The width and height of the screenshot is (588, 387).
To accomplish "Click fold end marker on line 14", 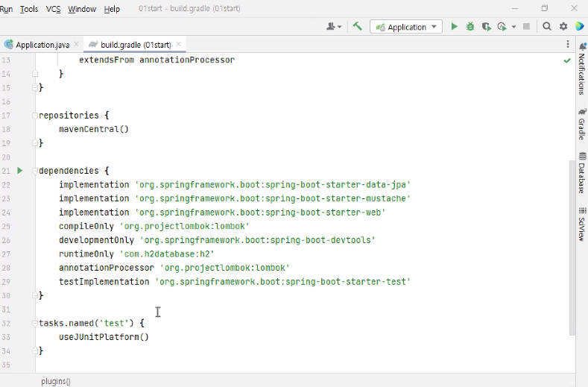I will click(x=35, y=74).
